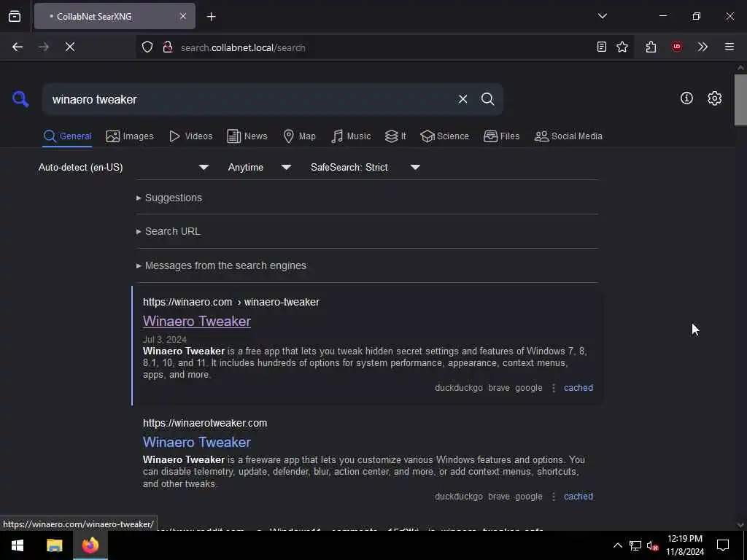The image size is (747, 560).
Task: Bookmark this page with the star
Action: 622,47
